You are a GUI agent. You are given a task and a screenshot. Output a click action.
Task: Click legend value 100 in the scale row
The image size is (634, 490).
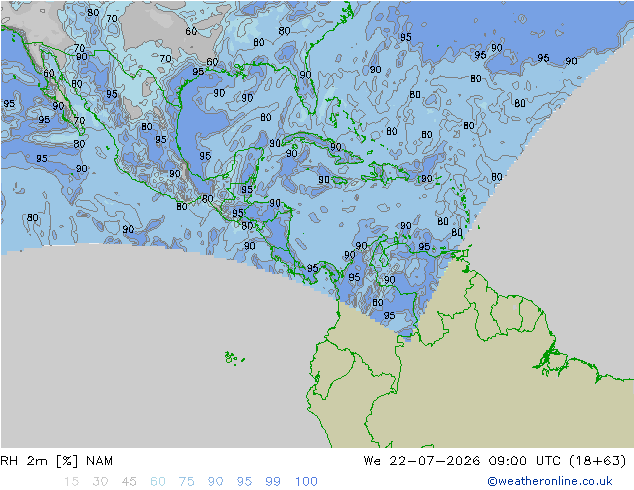pos(306,482)
